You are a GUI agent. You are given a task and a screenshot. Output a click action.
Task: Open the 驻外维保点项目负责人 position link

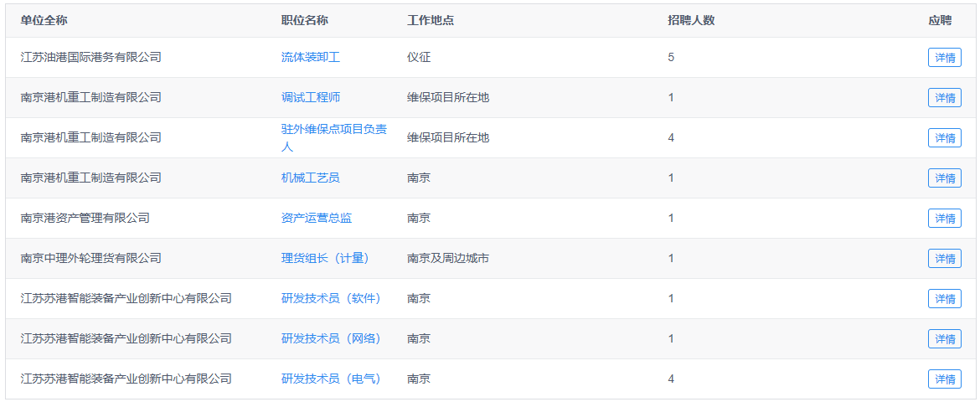333,130
